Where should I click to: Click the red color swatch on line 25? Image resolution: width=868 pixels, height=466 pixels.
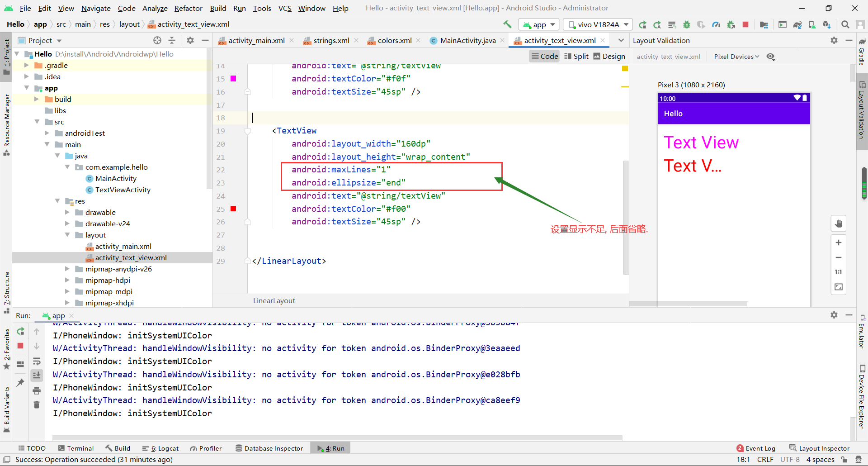tap(233, 209)
